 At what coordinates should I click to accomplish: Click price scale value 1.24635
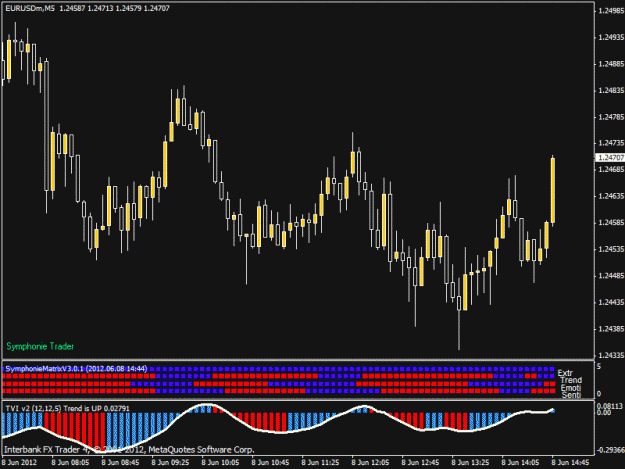pyautogui.click(x=611, y=196)
